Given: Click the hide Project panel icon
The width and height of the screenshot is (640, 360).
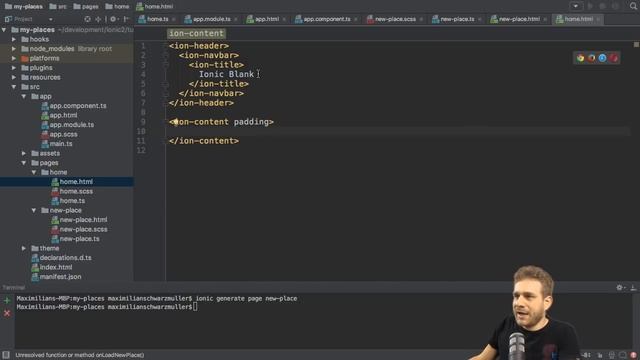Looking at the screenshot, I should coord(126,19).
